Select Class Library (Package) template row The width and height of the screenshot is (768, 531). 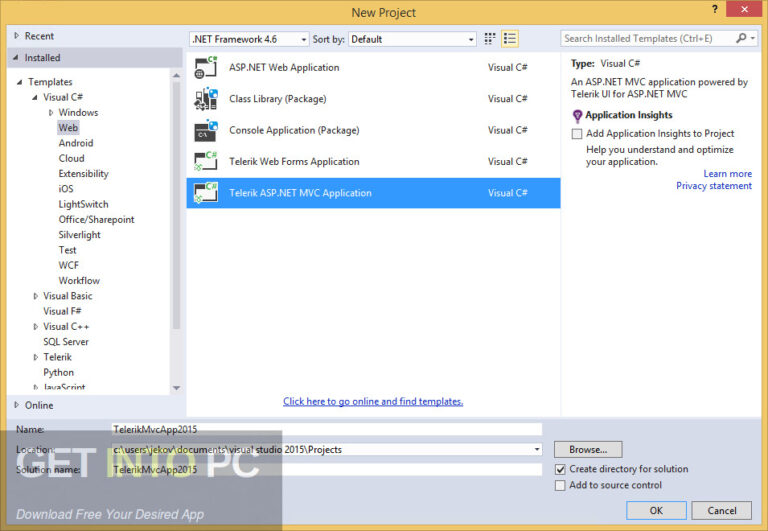(x=373, y=99)
